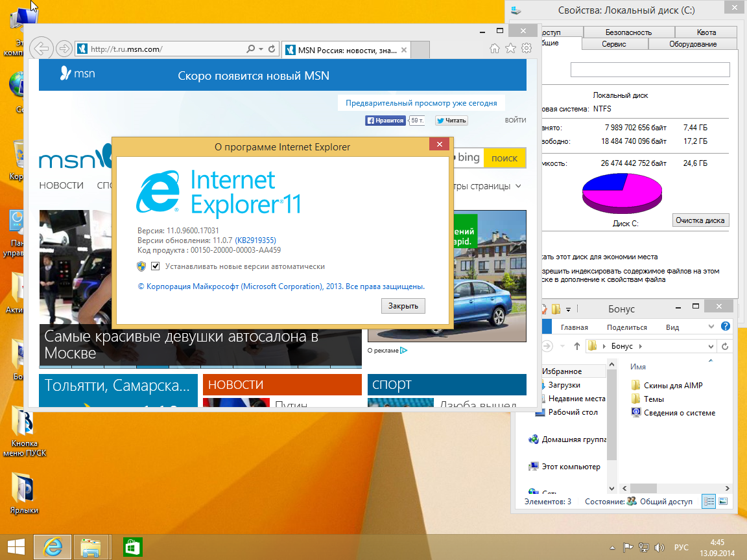
Task: Open a new blank IE tab
Action: (420, 50)
